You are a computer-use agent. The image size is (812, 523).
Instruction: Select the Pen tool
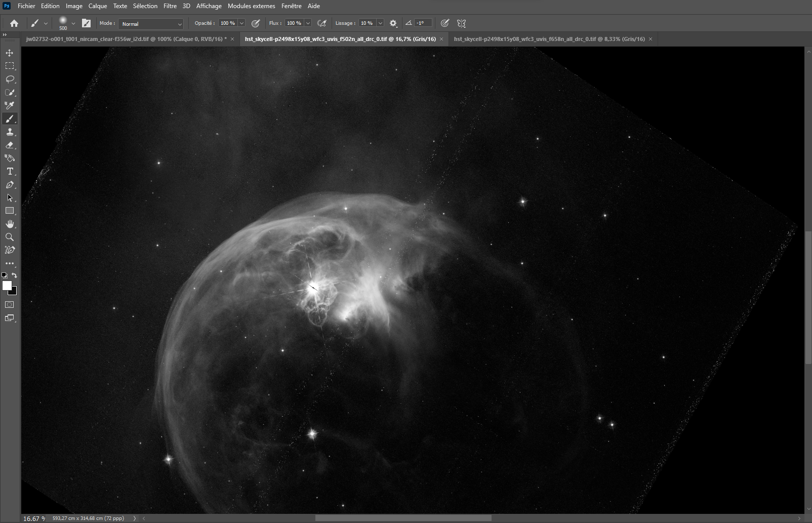(x=10, y=185)
